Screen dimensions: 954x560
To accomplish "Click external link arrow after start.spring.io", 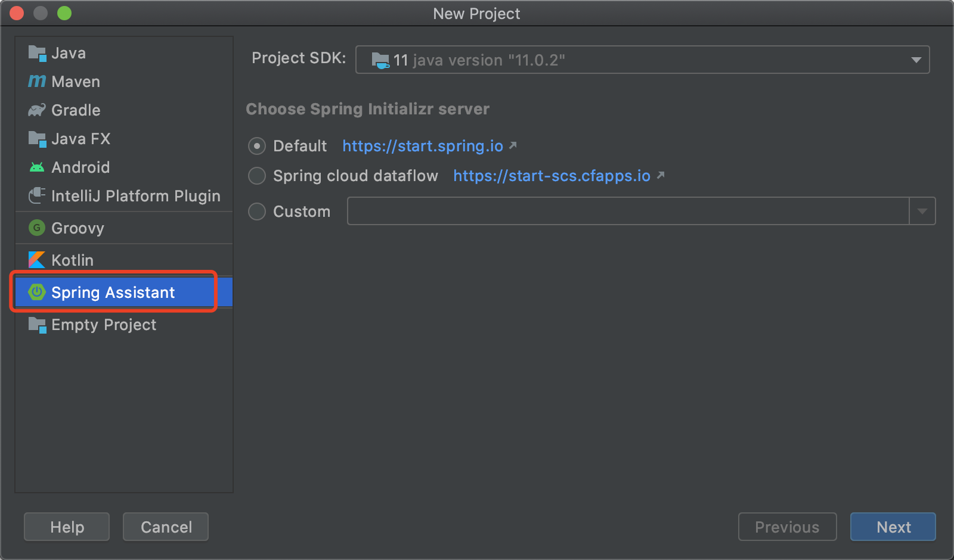I will tap(513, 145).
